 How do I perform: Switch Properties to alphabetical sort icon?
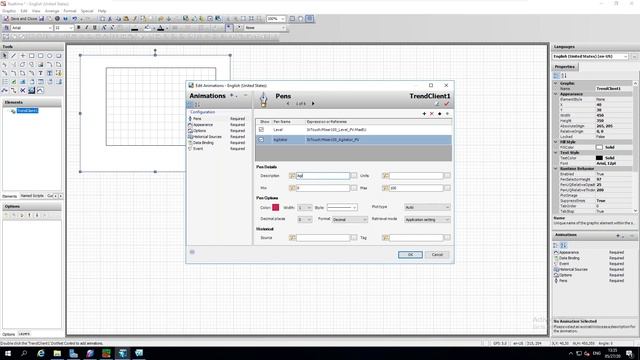pos(564,76)
